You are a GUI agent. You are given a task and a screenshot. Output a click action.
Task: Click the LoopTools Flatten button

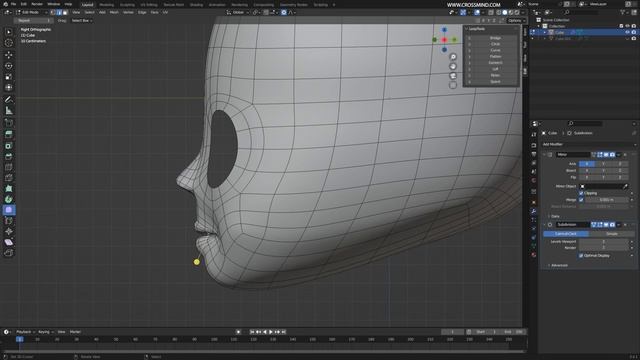pos(495,57)
